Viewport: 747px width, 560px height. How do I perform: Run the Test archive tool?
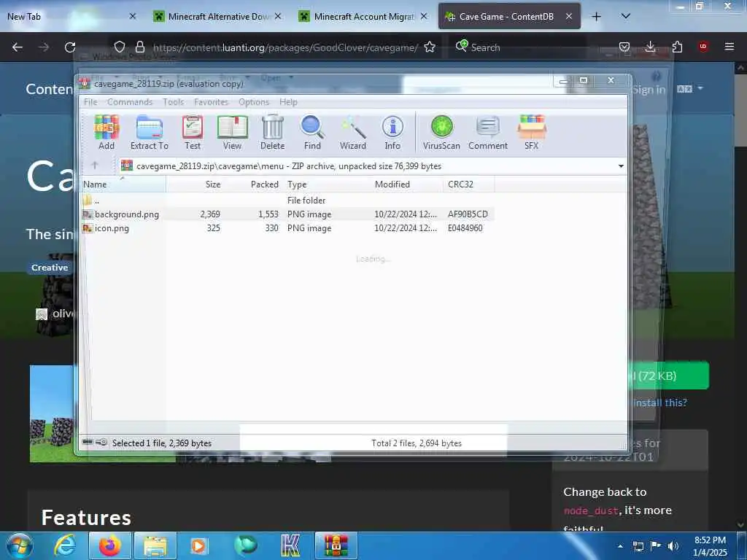tap(193, 133)
